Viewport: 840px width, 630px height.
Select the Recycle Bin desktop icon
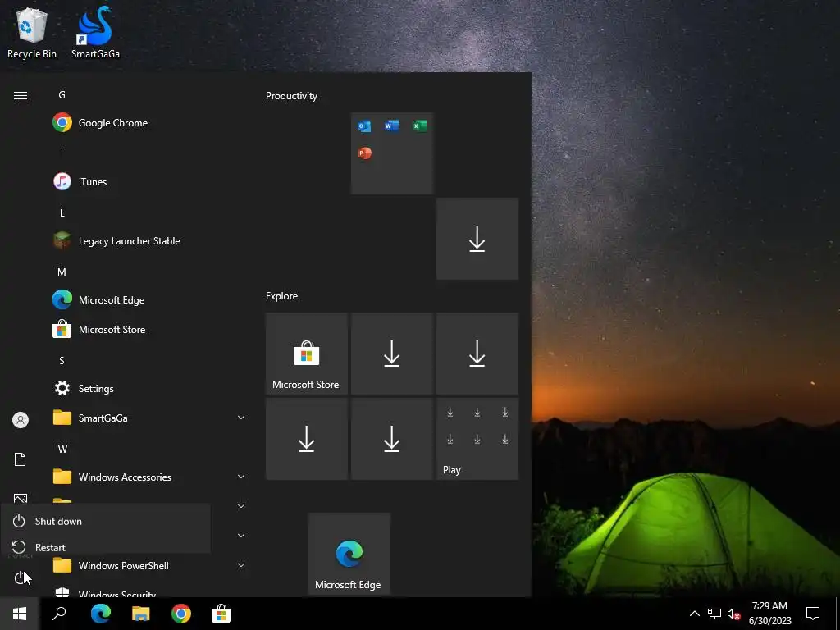point(32,33)
